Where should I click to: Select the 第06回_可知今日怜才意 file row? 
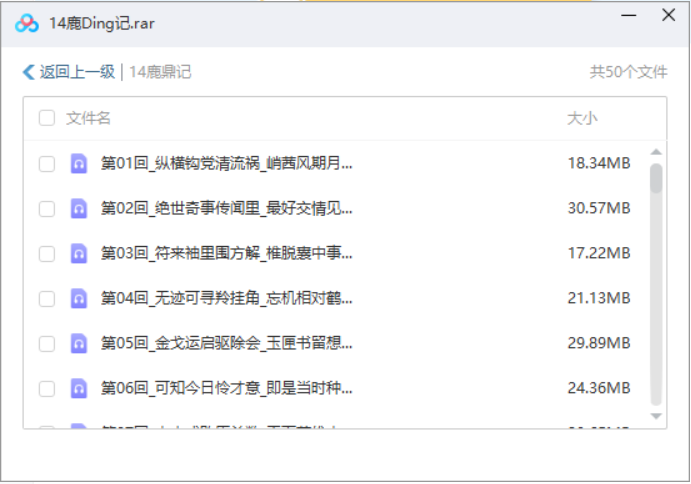click(x=227, y=389)
